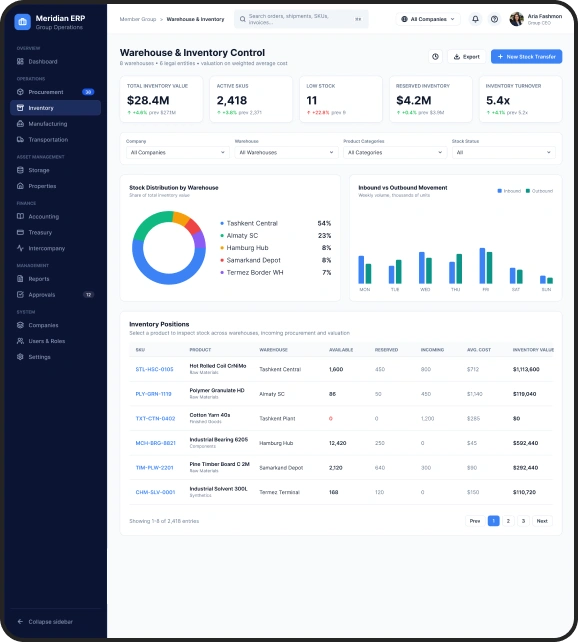Image resolution: width=578 pixels, height=642 pixels.
Task: Click 'Industrial Bearing 6205' product name
Action: (219, 440)
